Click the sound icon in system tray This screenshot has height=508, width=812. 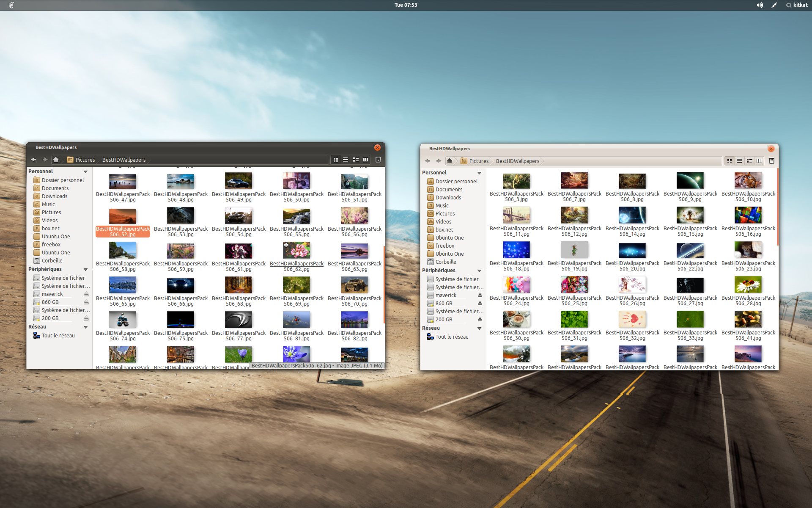point(759,5)
